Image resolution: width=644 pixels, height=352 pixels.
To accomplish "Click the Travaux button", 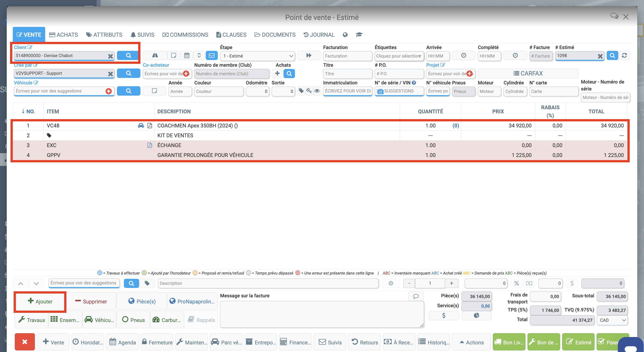I will click(x=32, y=320).
